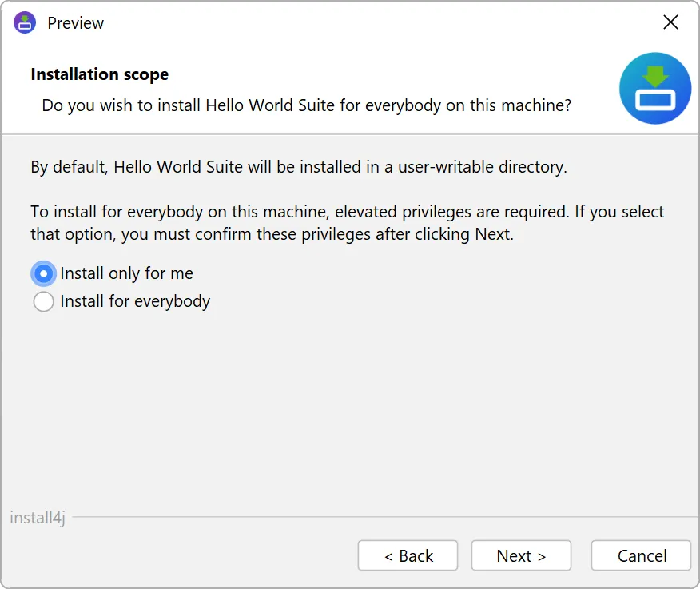Screen dimensions: 700x589
Task: Click the empty gray area below radio options
Action: tap(350, 408)
